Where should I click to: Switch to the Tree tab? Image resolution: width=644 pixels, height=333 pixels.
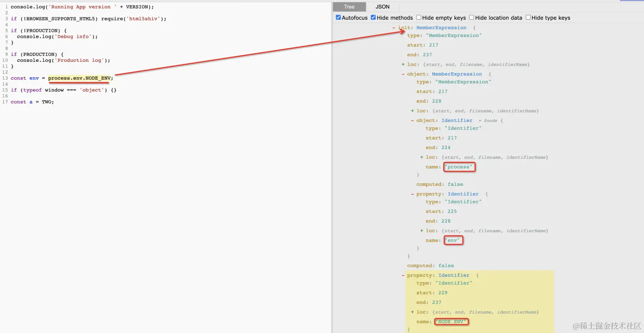pos(349,7)
